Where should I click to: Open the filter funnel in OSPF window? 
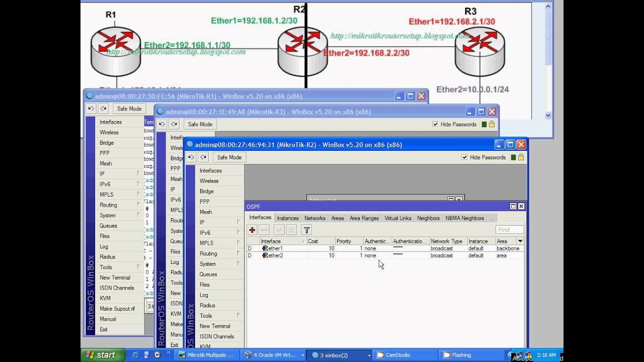[x=306, y=230]
